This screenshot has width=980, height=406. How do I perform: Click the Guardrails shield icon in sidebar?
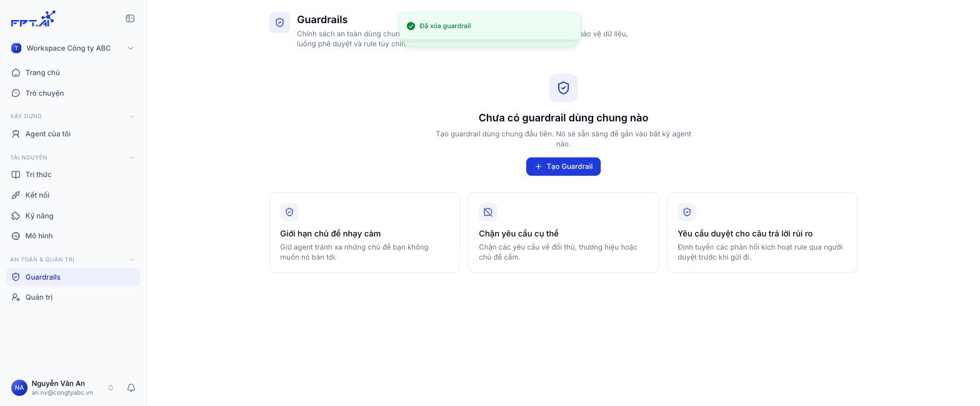pyautogui.click(x=16, y=277)
